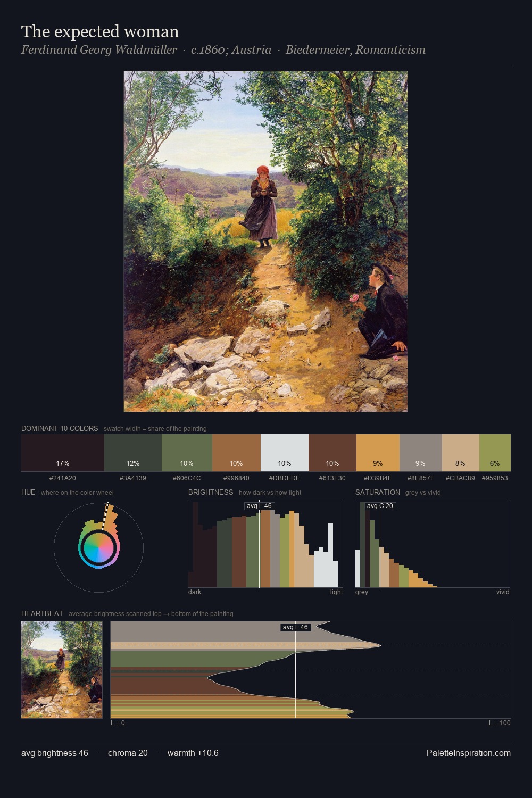The width and height of the screenshot is (532, 798).
Task: Click the 'BRIGHTNESS' section heading
Action: pos(211,492)
